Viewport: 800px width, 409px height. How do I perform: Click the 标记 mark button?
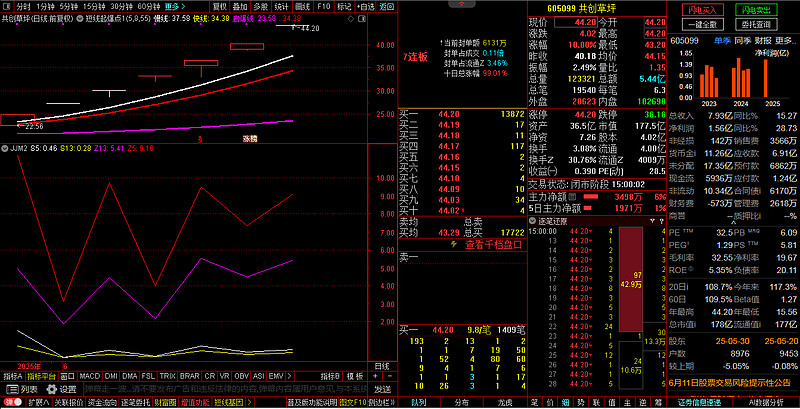click(x=344, y=7)
